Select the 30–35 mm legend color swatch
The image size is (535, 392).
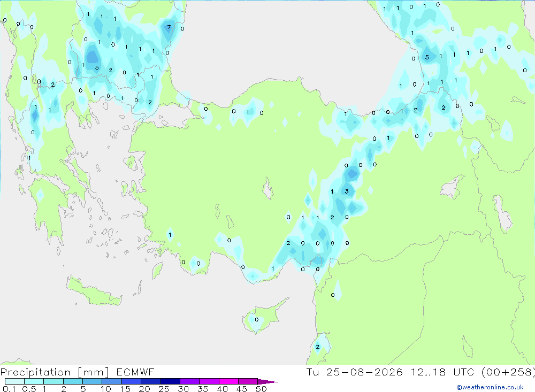point(189,381)
